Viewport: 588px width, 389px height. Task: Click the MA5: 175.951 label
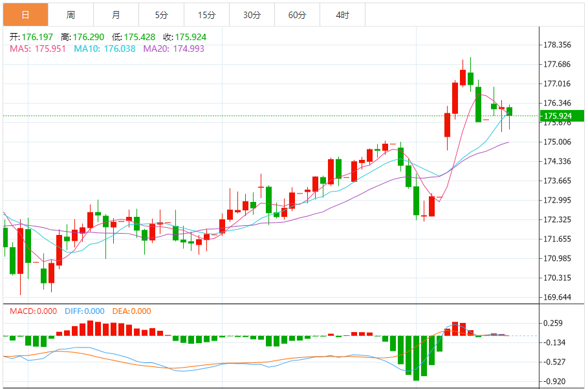click(38, 49)
